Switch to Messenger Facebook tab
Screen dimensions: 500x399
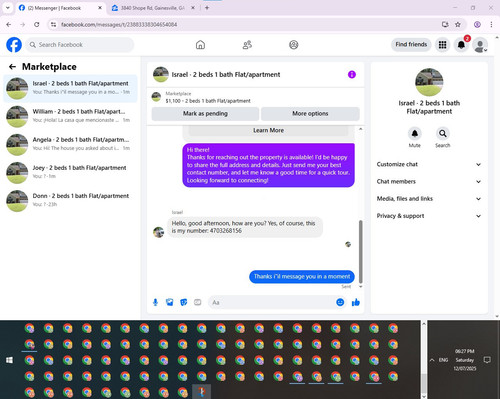[60, 8]
